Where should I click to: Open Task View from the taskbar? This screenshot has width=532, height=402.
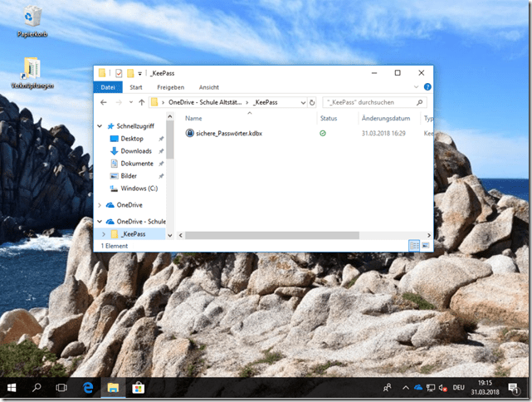[x=61, y=388]
